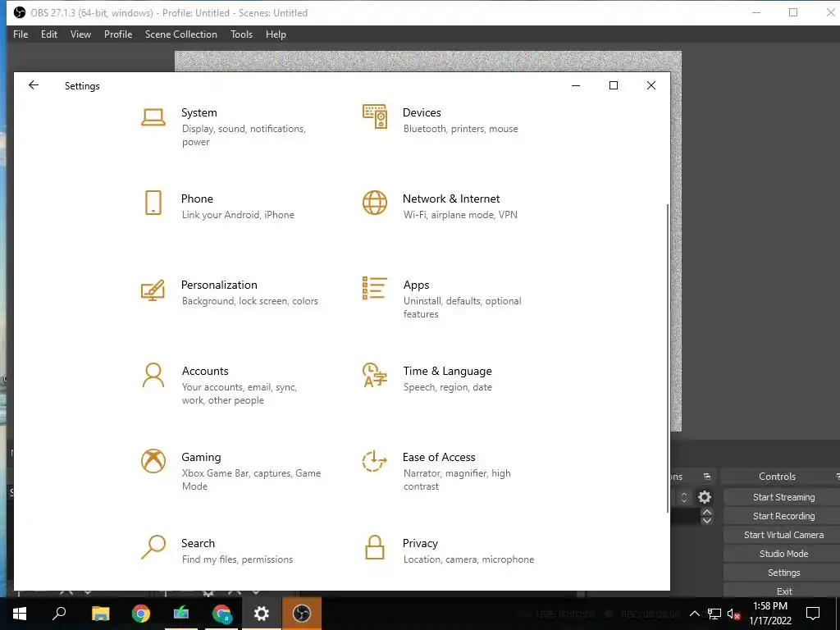840x630 pixels.
Task: Click the OBS Exit button
Action: point(783,591)
